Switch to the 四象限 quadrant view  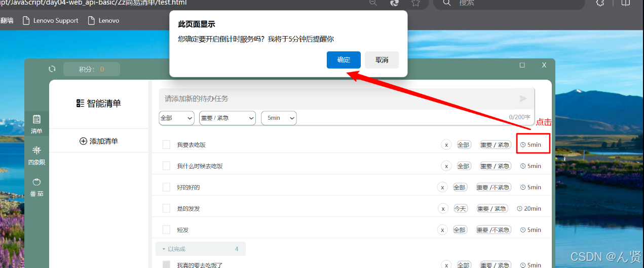click(x=36, y=155)
